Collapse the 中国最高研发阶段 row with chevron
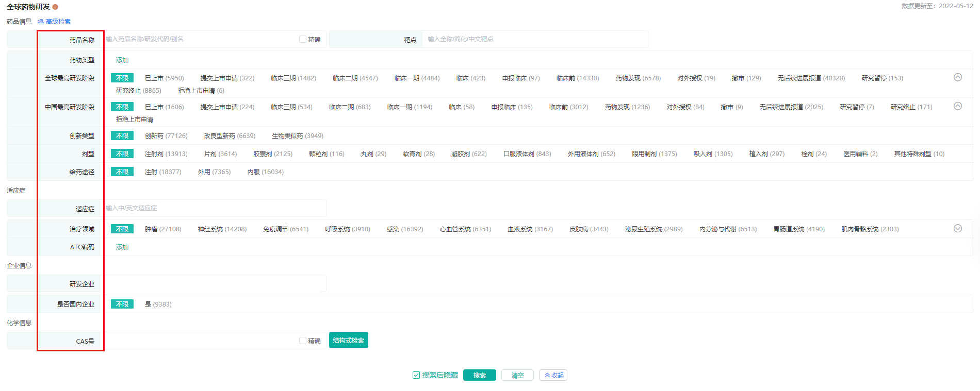 [958, 106]
